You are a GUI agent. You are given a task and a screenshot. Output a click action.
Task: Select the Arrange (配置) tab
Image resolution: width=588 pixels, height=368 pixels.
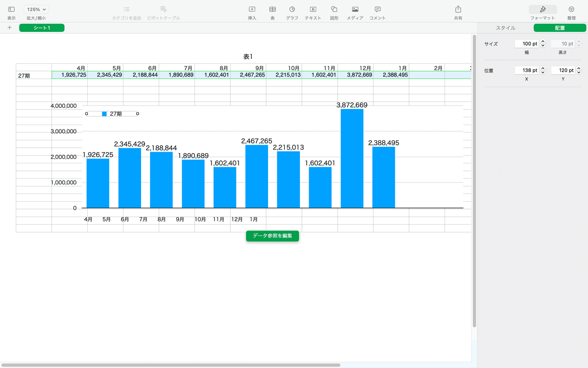click(560, 28)
